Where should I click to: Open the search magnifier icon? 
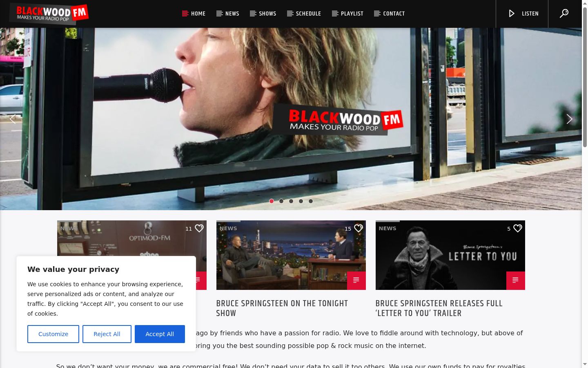[x=564, y=13]
